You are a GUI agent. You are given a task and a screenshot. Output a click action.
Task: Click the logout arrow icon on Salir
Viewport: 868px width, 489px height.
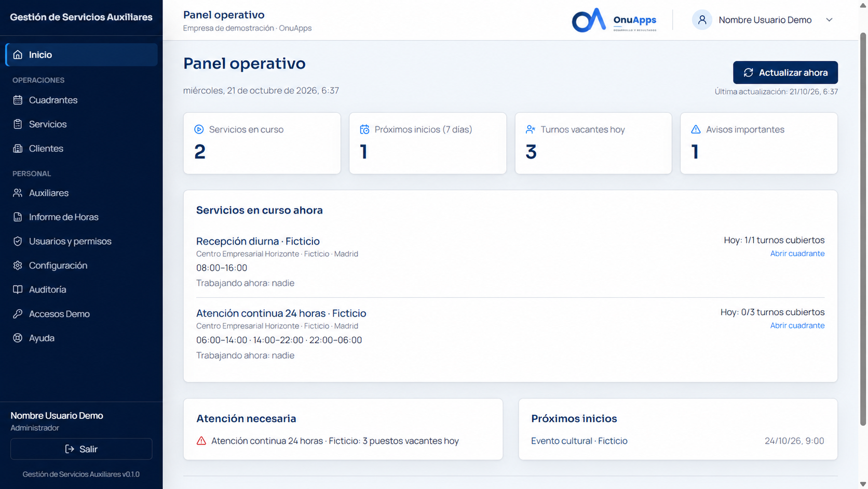point(70,449)
